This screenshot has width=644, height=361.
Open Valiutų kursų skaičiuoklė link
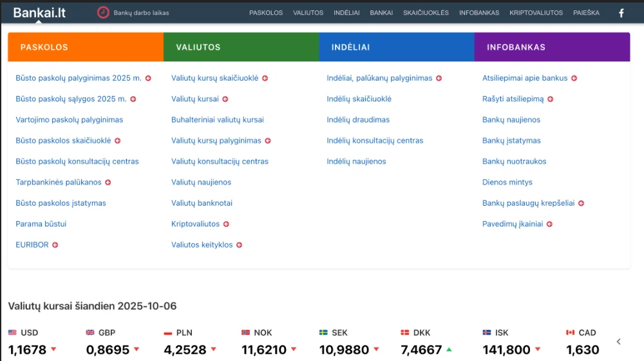(x=214, y=78)
